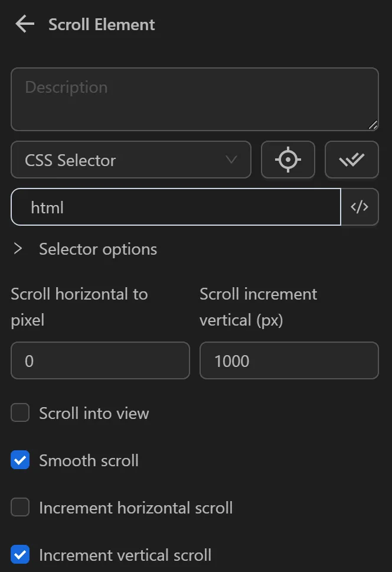
Task: Disable the Increment vertical scroll checkbox
Action: (20, 555)
